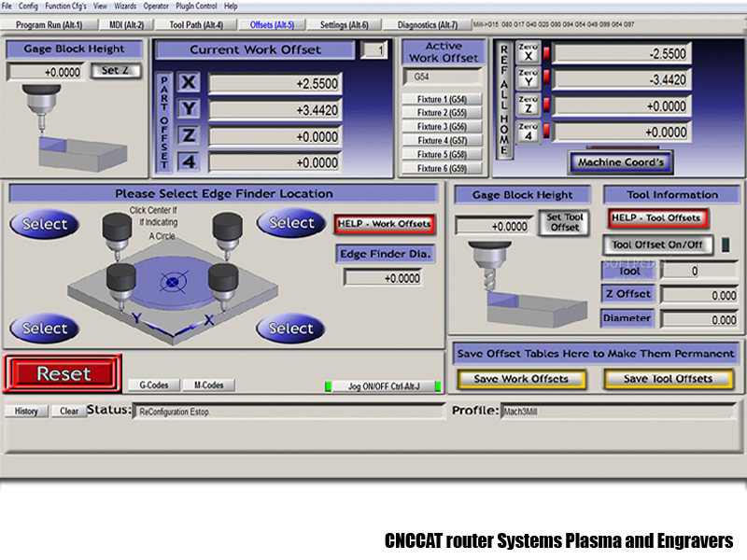Click the bottom-left edge finder Select button

(x=45, y=329)
